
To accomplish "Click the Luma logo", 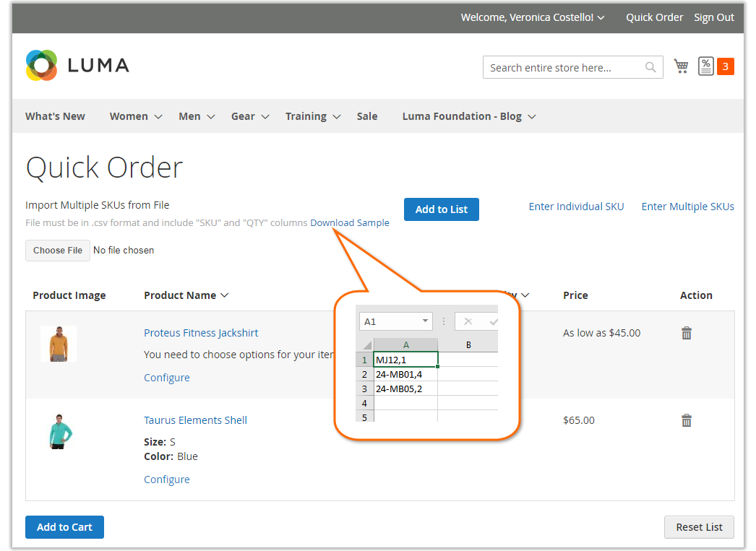I will pos(77,65).
